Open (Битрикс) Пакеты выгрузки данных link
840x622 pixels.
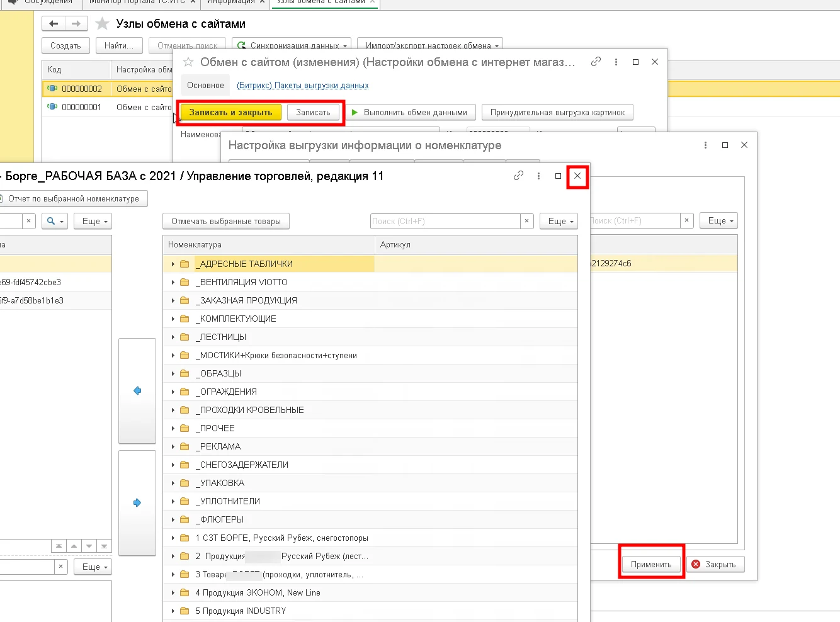point(302,86)
